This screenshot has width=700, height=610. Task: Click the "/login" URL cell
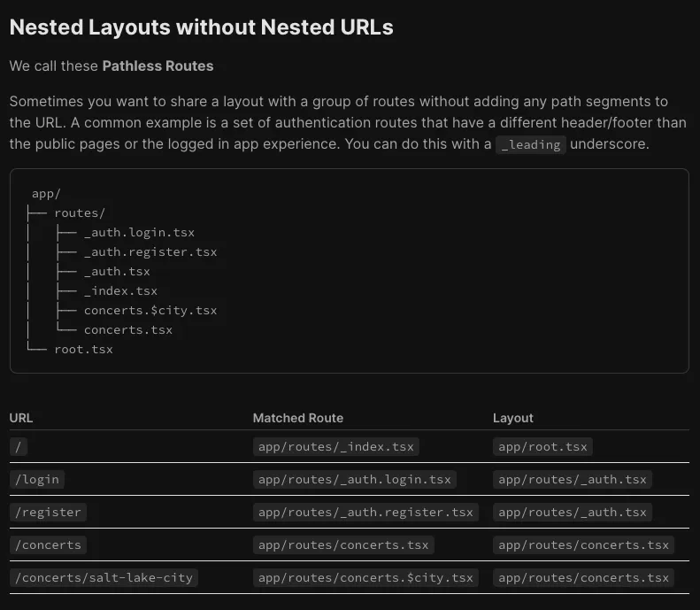[x=37, y=479]
